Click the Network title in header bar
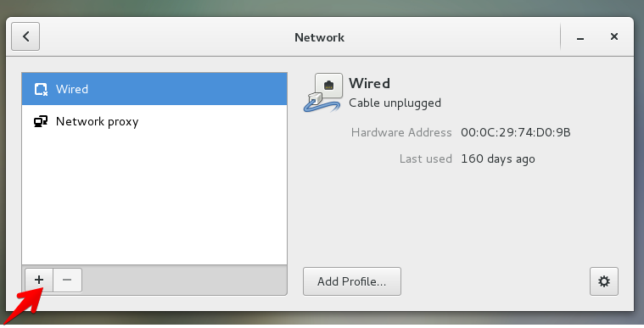The height and width of the screenshot is (328, 644). [319, 37]
